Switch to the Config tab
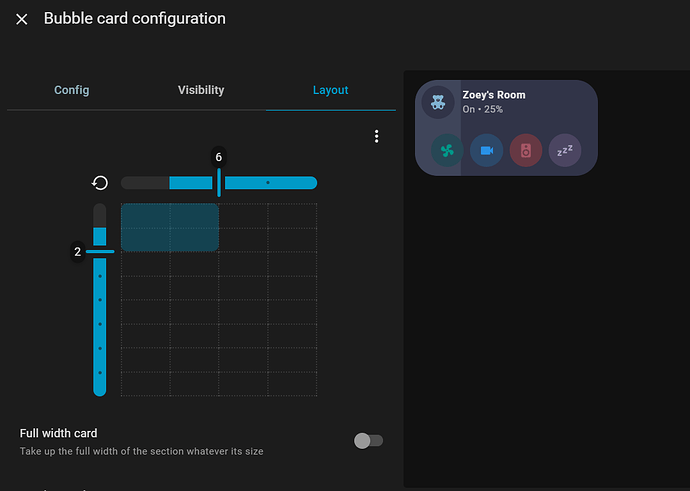Viewport: 690px width, 491px height. tap(71, 90)
